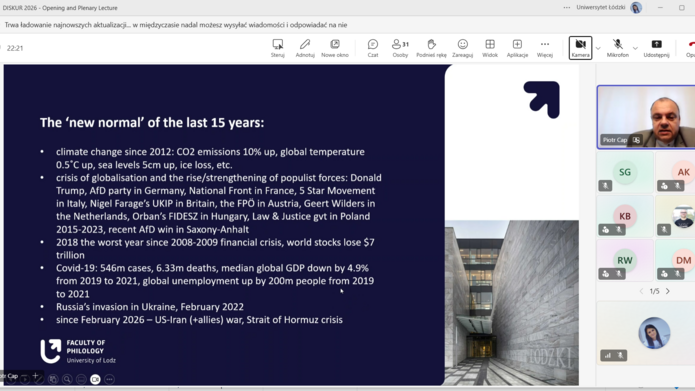Click Udostępnij to share content

[656, 48]
